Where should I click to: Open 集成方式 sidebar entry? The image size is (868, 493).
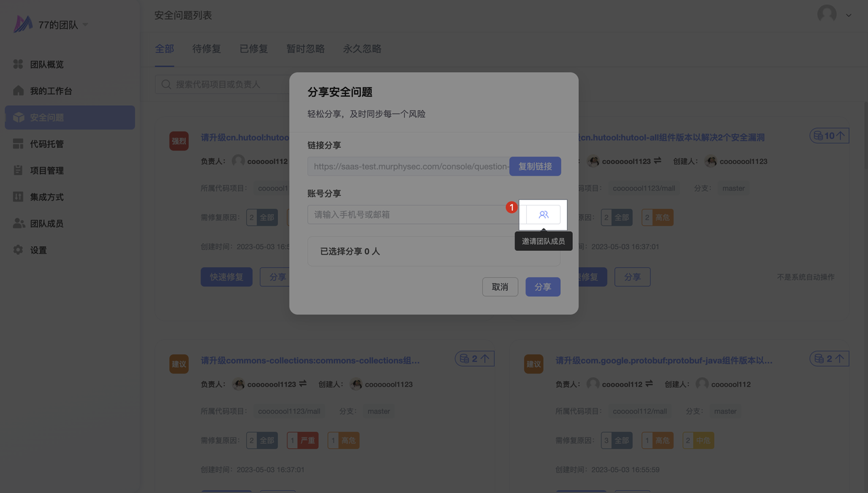click(x=46, y=197)
